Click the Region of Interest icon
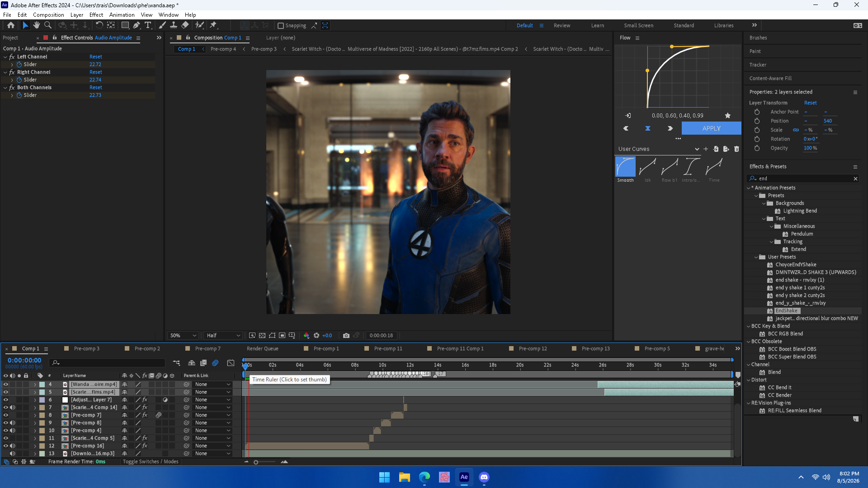 pyautogui.click(x=282, y=335)
